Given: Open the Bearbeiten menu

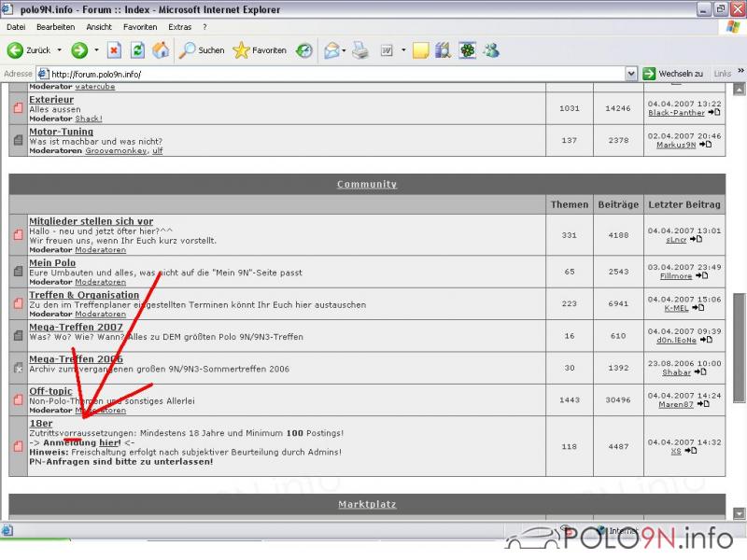Looking at the screenshot, I should pyautogui.click(x=56, y=27).
